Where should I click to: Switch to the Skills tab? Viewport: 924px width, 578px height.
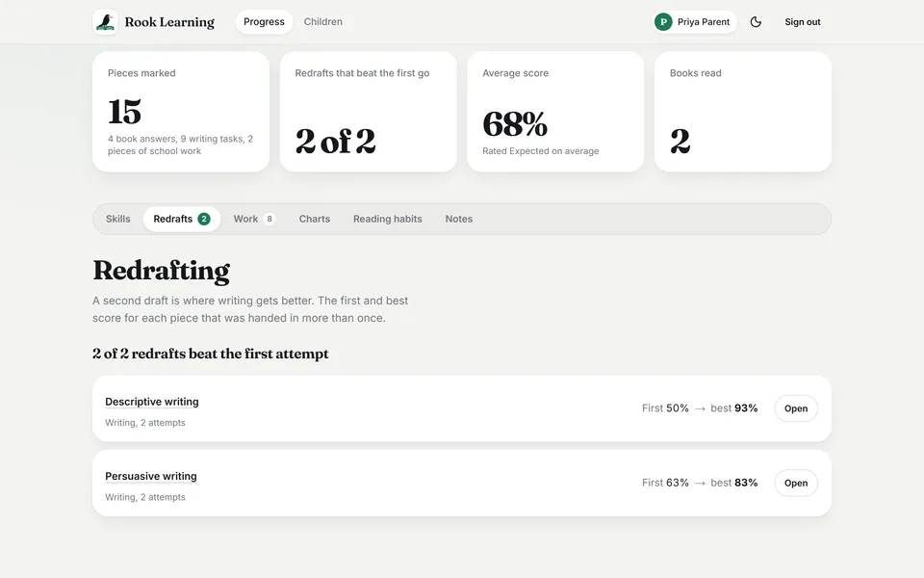point(117,219)
